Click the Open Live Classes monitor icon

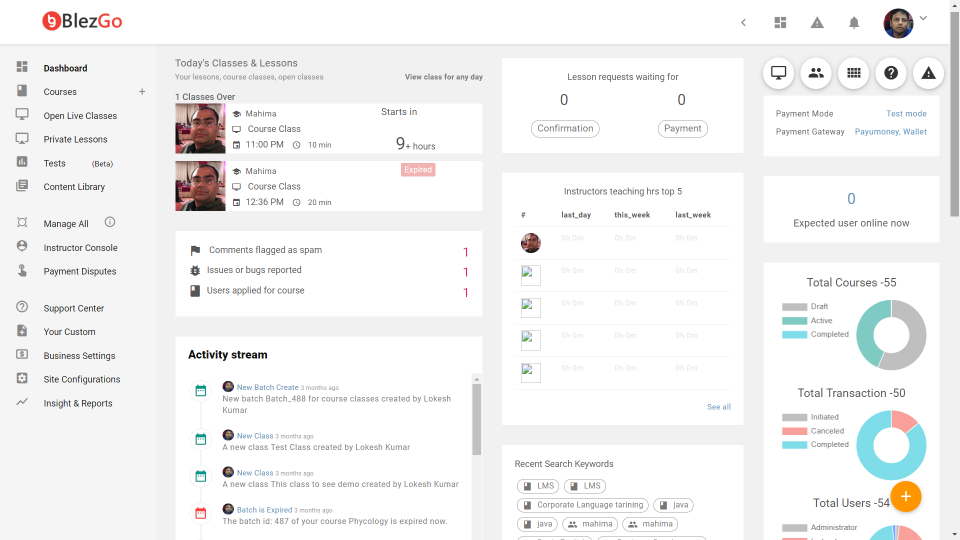(22, 114)
